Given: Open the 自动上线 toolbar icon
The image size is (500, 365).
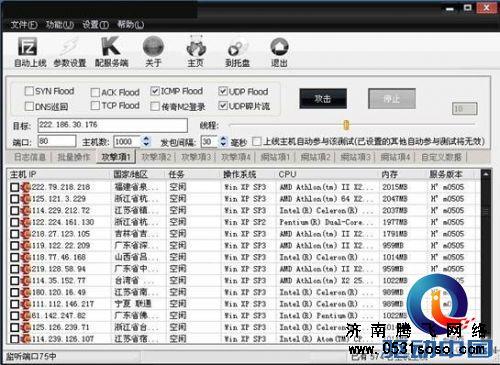Looking at the screenshot, I should pos(27,46).
